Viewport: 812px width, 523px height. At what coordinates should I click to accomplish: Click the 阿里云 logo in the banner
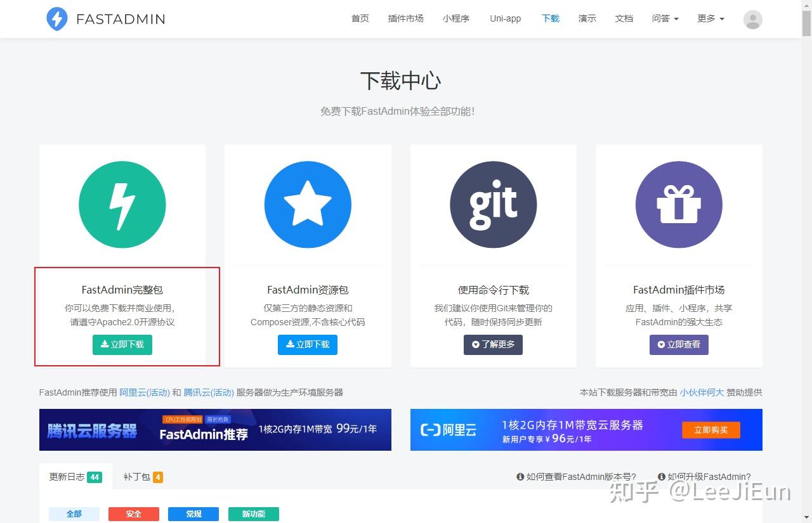(x=448, y=430)
